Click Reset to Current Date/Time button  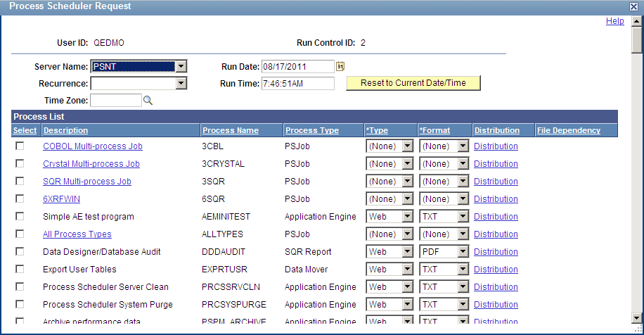click(413, 83)
